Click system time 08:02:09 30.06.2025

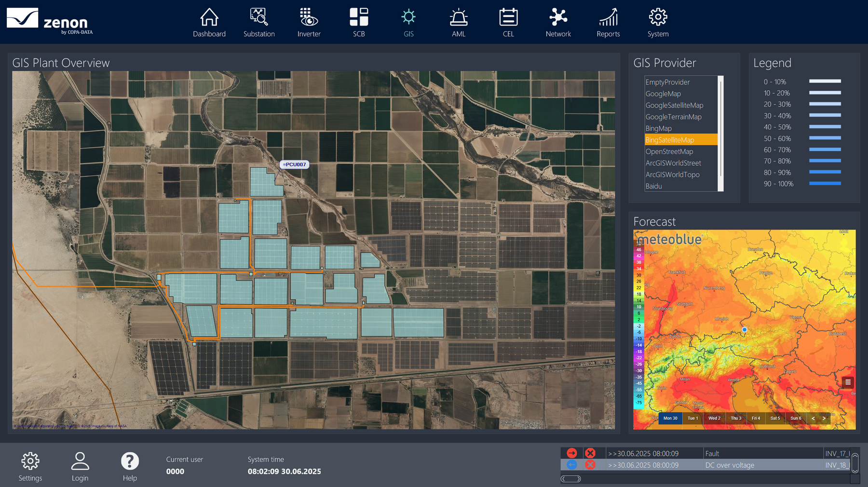284,471
